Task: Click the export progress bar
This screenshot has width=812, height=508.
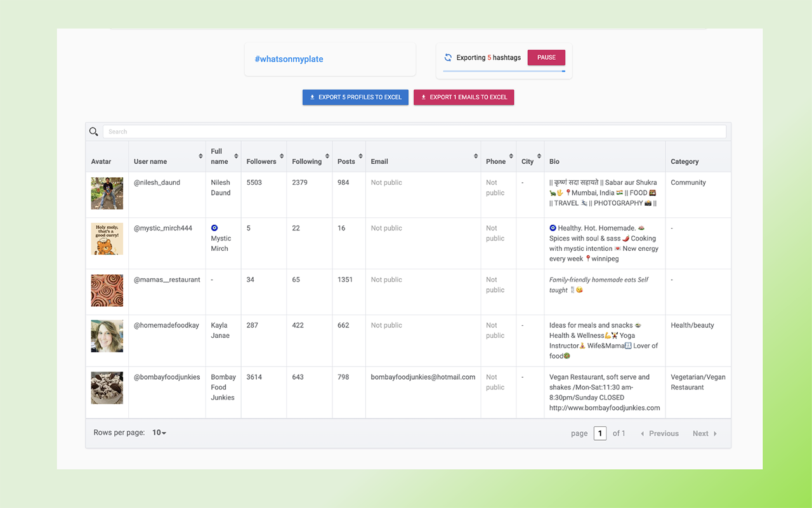Action: 504,71
